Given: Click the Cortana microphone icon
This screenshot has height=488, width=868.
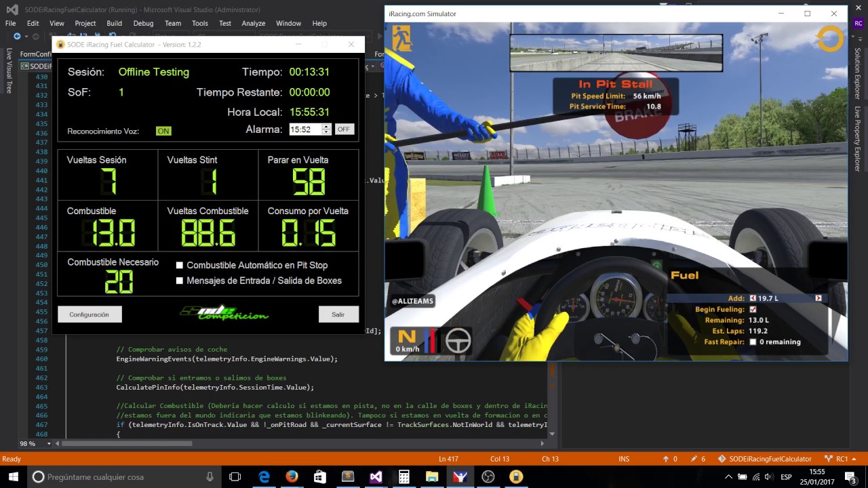Looking at the screenshot, I should 210,476.
